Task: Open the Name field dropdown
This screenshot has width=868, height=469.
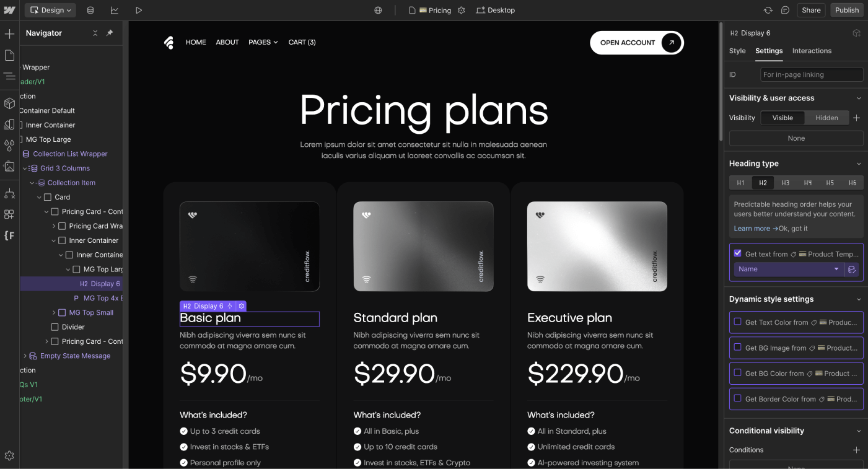Action: (788, 269)
